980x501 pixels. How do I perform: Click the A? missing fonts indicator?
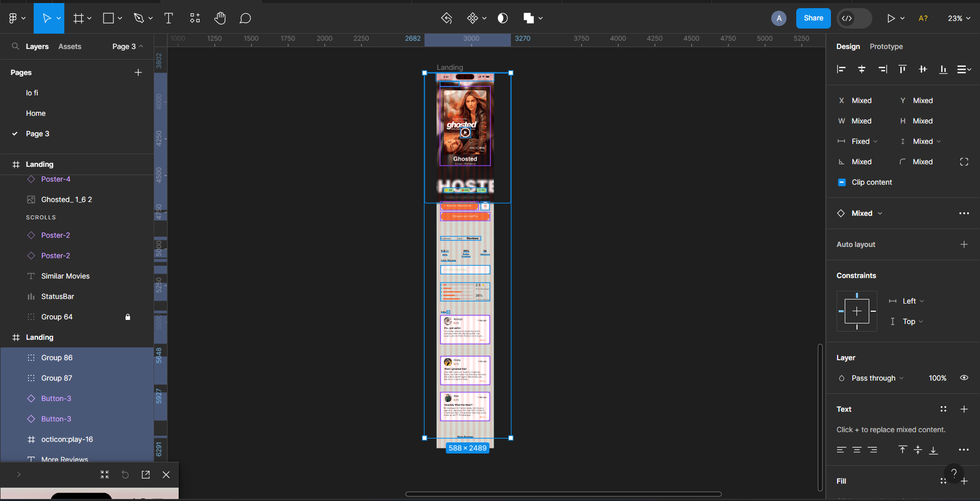point(923,18)
